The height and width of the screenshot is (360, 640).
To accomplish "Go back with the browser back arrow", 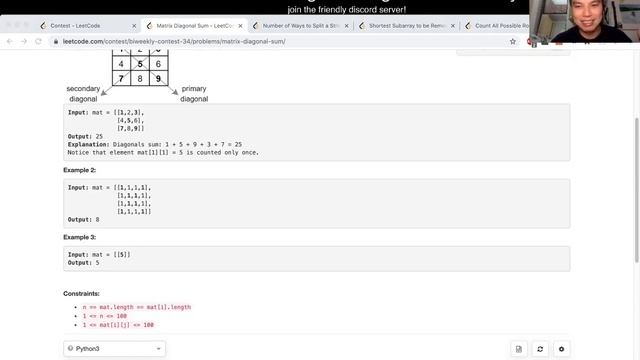I will (10, 41).
